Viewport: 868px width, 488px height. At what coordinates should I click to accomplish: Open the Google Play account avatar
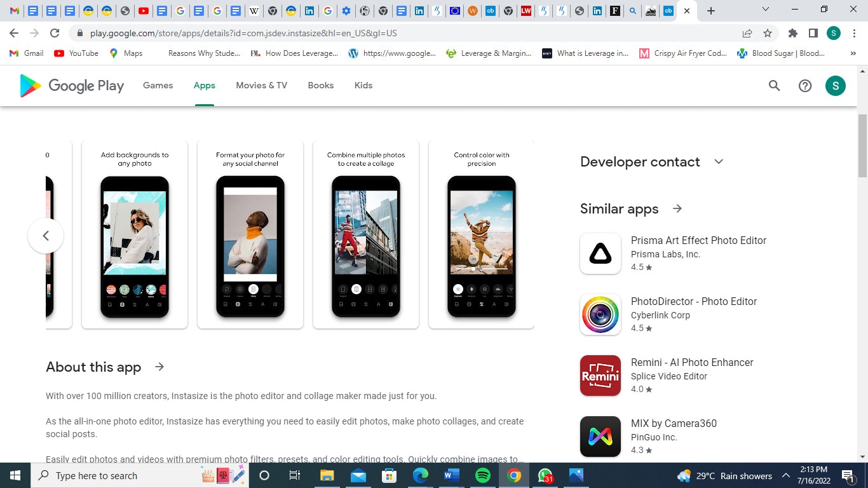click(x=836, y=86)
